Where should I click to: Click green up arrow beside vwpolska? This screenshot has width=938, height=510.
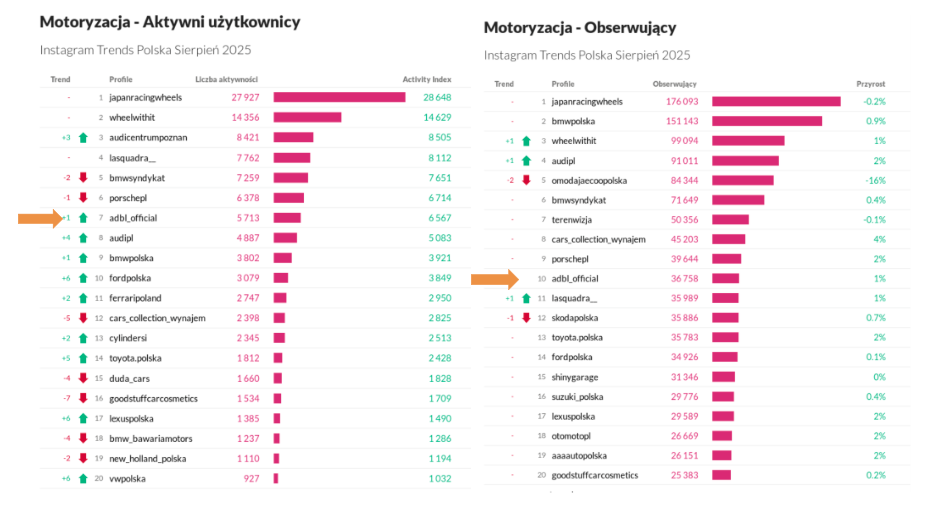pos(83,479)
